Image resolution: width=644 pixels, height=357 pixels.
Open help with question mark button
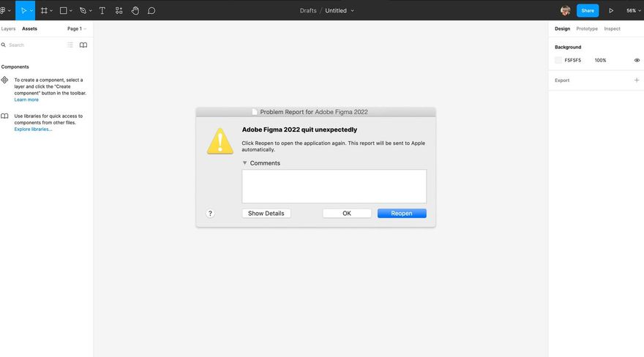(210, 214)
